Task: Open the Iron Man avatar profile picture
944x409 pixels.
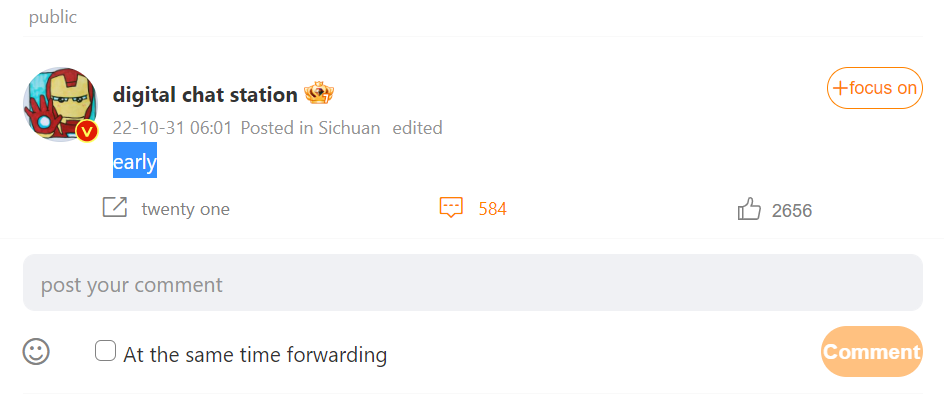Action: [x=60, y=104]
